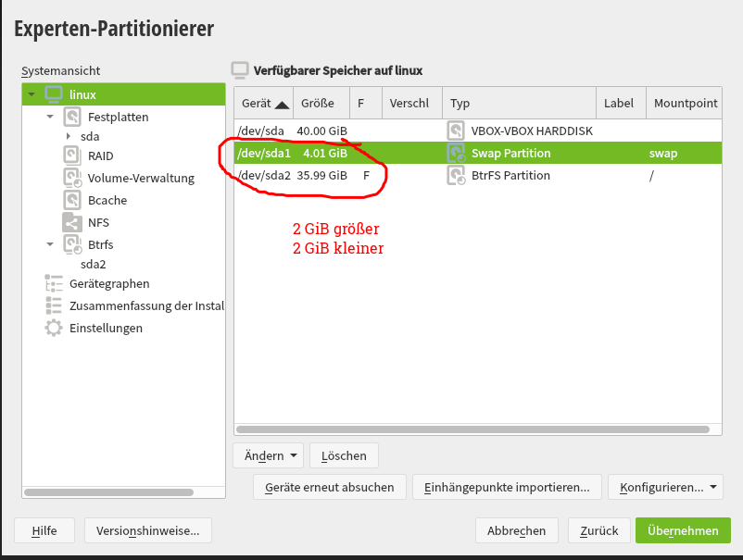
Task: Click the VBOX HARDDISK type icon
Action: [x=456, y=131]
